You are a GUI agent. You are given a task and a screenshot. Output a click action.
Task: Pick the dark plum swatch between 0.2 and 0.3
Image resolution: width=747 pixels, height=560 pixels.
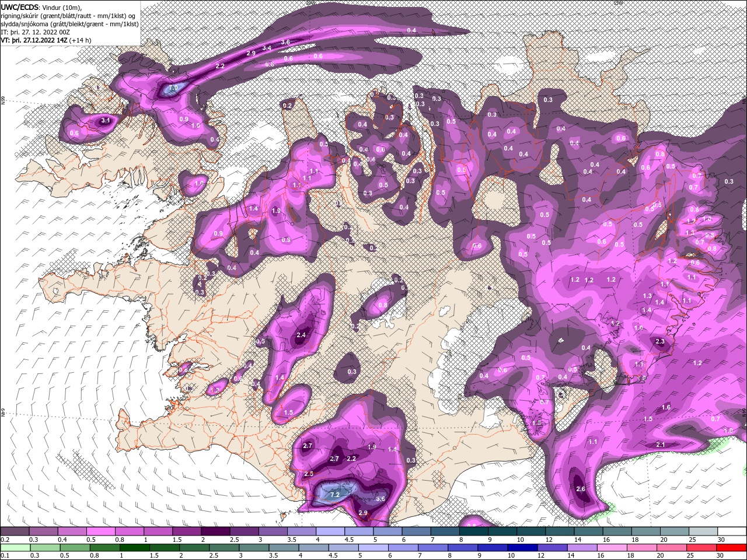pyautogui.click(x=14, y=531)
